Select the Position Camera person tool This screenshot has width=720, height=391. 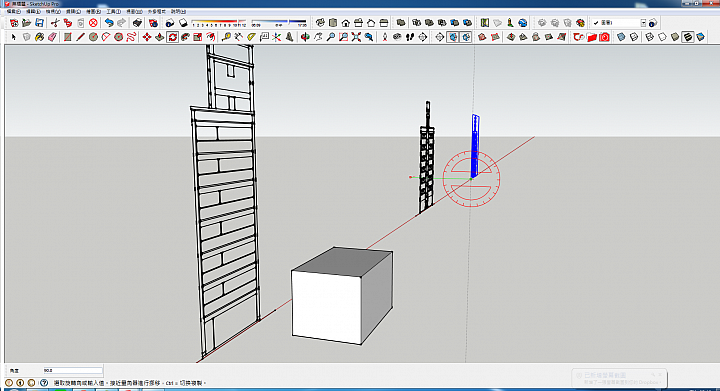coord(385,37)
